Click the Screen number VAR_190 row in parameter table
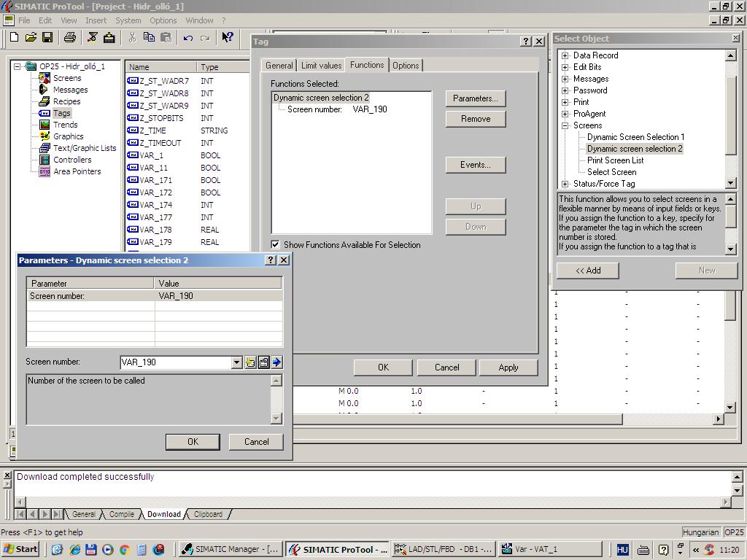The image size is (747, 560). point(155,296)
